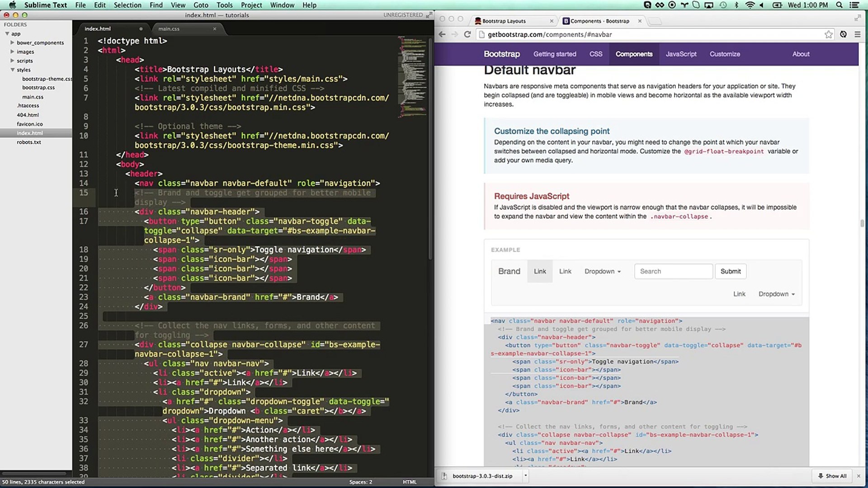Bookmark page with star icon
The width and height of the screenshot is (868, 488).
click(x=828, y=34)
